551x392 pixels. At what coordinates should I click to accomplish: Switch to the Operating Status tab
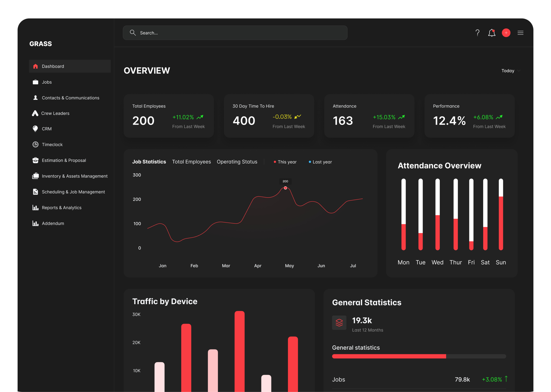tap(237, 162)
